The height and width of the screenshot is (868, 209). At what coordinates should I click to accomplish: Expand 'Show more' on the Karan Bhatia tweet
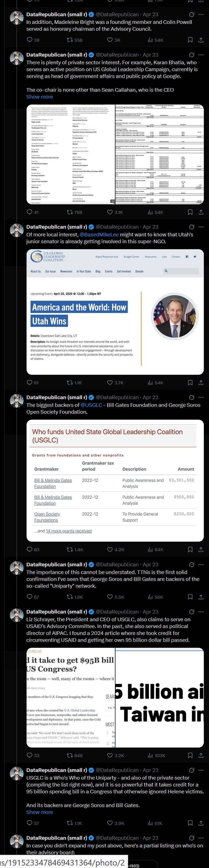40,97
